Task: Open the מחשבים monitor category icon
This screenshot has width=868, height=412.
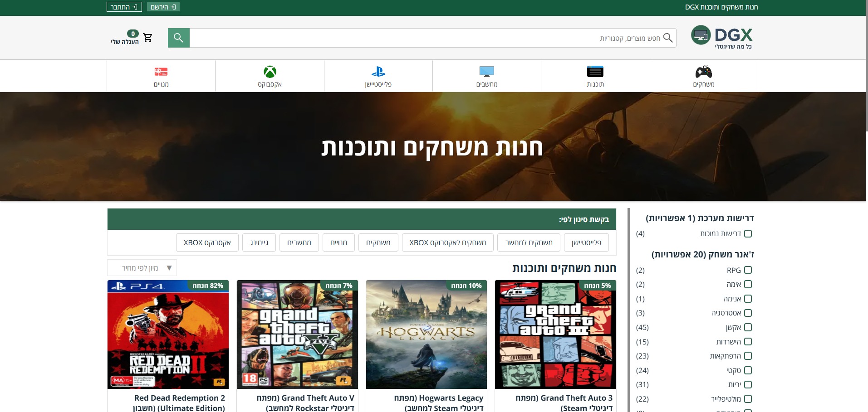Action: (x=486, y=72)
